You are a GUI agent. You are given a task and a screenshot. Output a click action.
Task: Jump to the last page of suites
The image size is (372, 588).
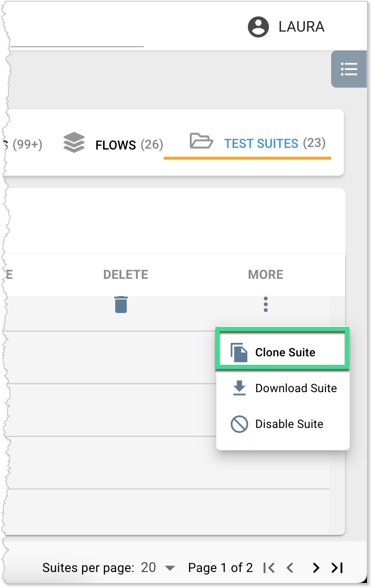pos(337,568)
